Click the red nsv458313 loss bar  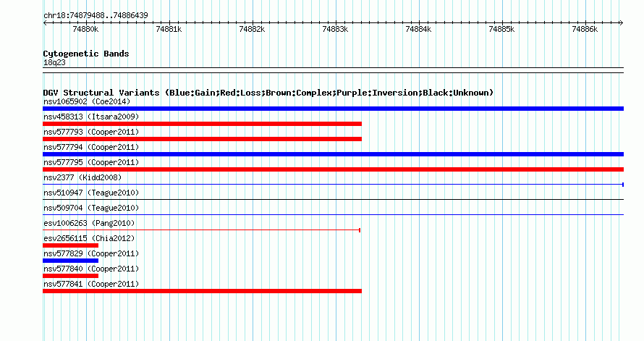tap(202, 124)
